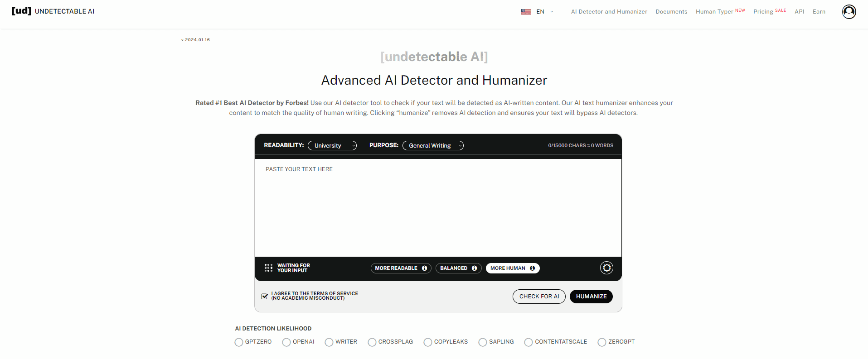
Task: Select the GPTZero detector radio button
Action: 239,342
